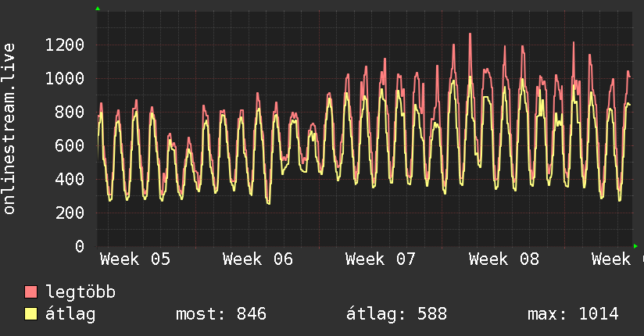Image resolution: width=644 pixels, height=336 pixels.
Task: Click the Week 08 x-axis label
Action: [x=503, y=259]
